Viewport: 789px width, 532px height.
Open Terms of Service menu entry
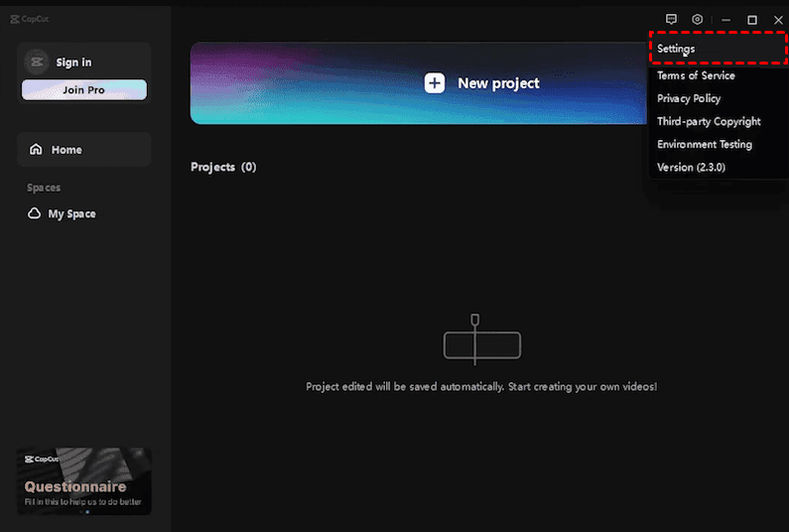pyautogui.click(x=696, y=75)
